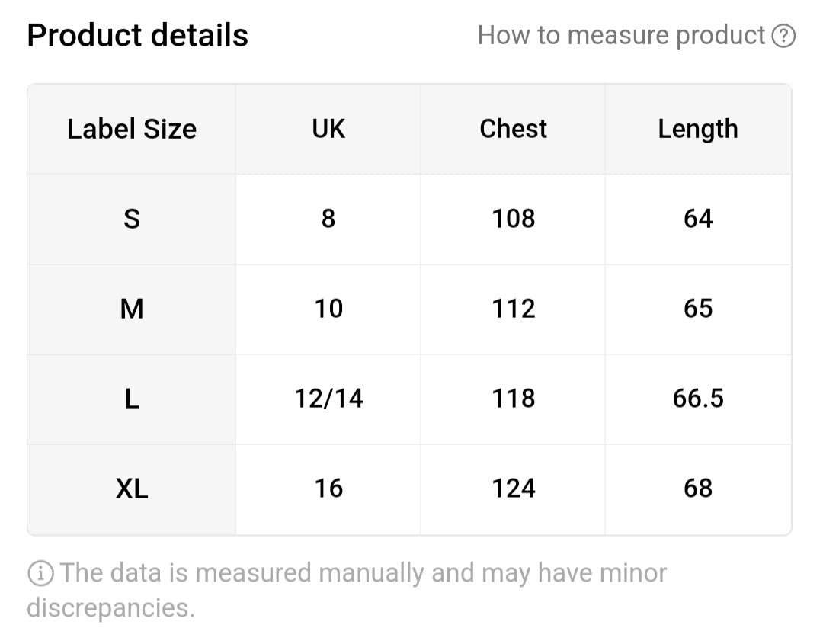The image size is (823, 644).
Task: Click the UK column header
Action: coord(328,129)
